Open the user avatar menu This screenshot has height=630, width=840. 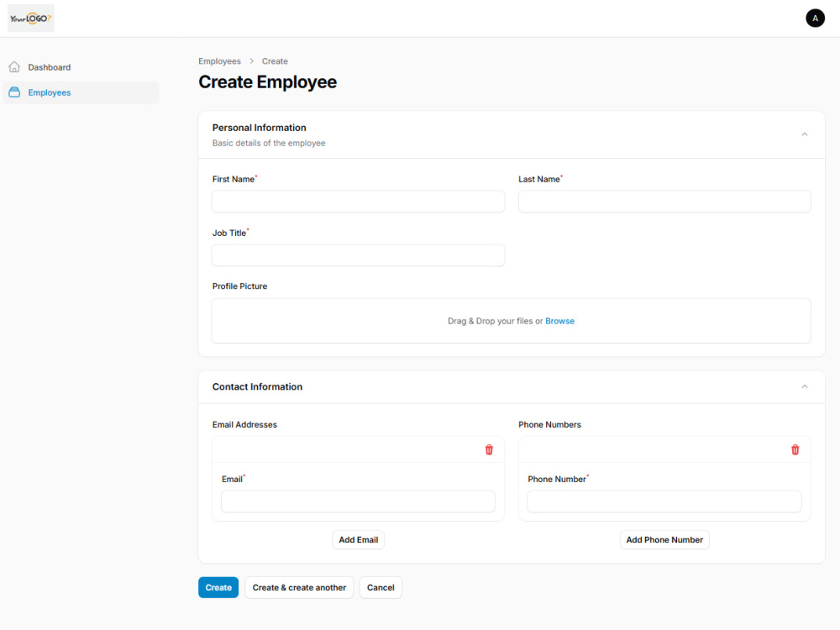(x=815, y=18)
